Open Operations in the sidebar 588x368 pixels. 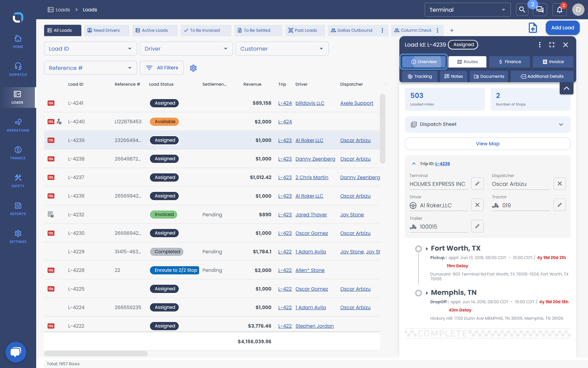[x=18, y=125]
